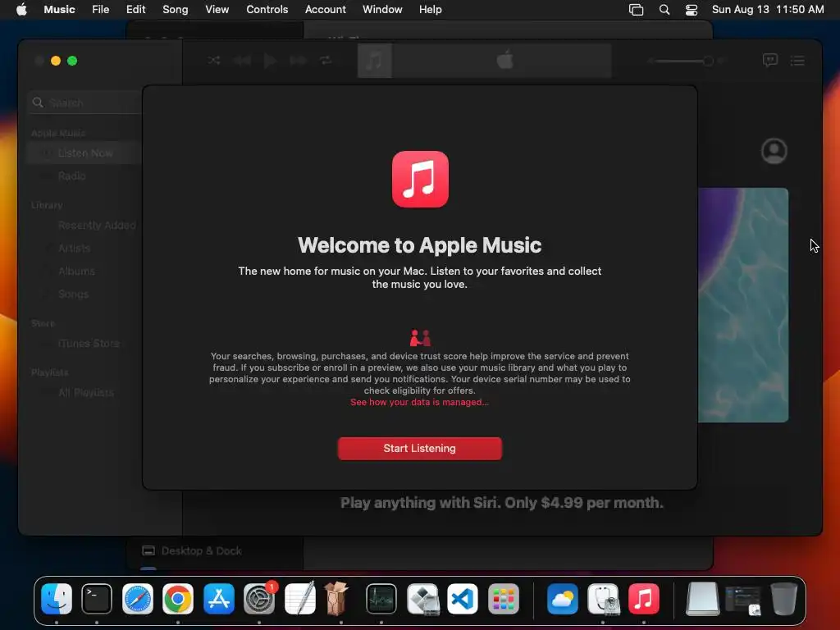This screenshot has width=840, height=630.
Task: Open Visual Studio Code from the Dock
Action: (463, 598)
